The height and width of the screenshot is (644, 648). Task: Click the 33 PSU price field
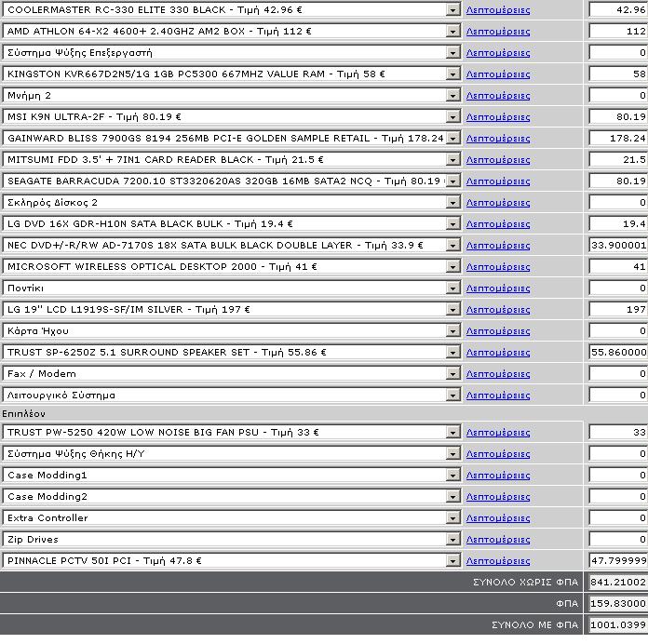pos(618,433)
